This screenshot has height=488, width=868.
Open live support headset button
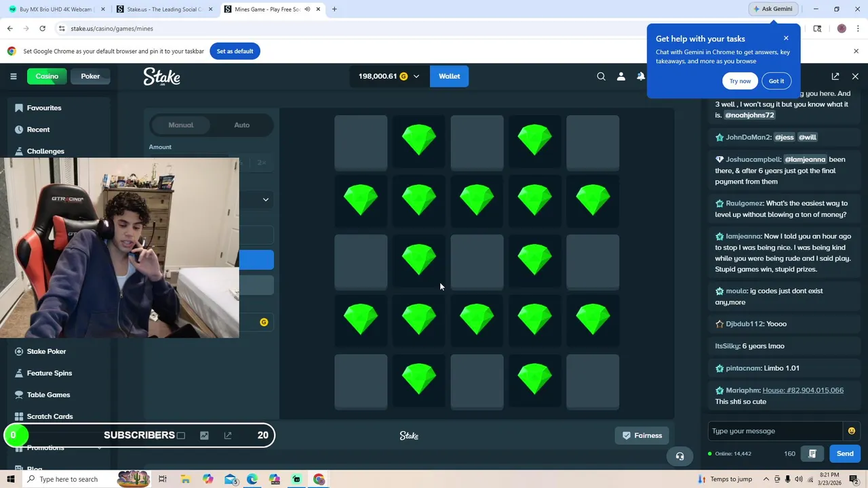pyautogui.click(x=679, y=456)
